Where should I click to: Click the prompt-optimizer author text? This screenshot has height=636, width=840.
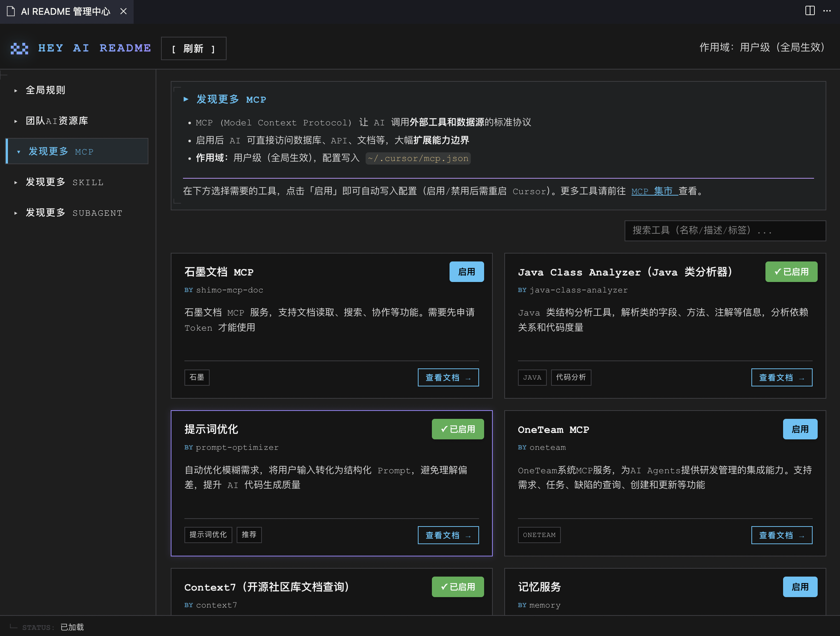tap(237, 448)
